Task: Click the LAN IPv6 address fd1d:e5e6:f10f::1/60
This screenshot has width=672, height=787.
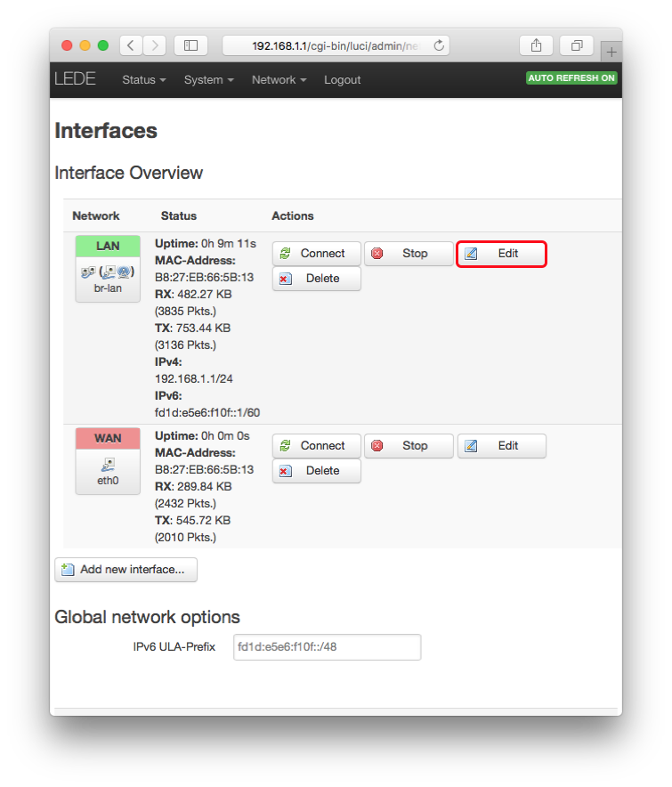Action: pos(207,412)
